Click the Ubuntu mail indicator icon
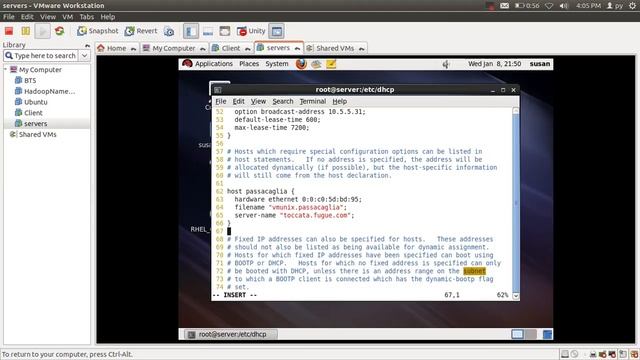The image size is (640, 360). point(504,6)
